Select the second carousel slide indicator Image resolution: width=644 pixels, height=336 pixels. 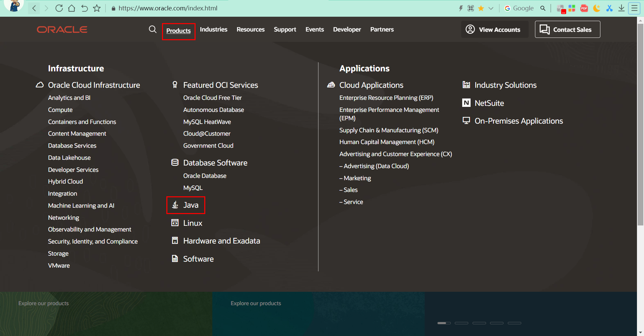point(462,323)
